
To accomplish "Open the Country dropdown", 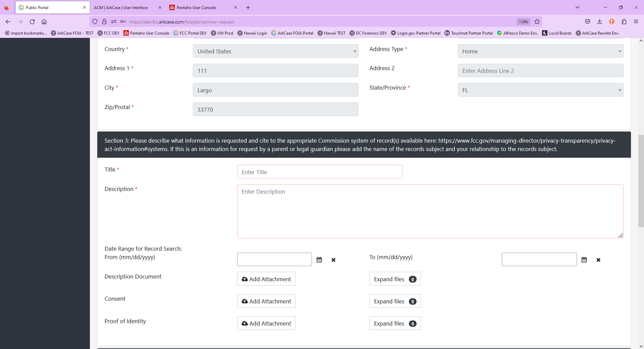I will [x=276, y=51].
